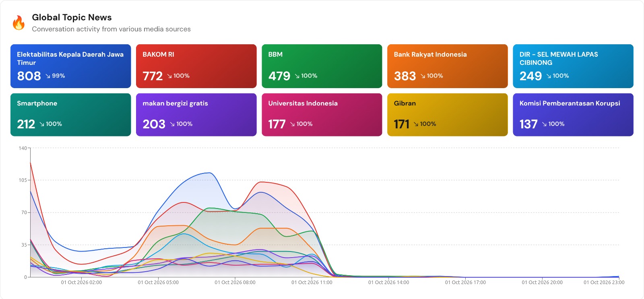Click the 383 count value
Image resolution: width=644 pixels, height=299 pixels.
coord(405,76)
